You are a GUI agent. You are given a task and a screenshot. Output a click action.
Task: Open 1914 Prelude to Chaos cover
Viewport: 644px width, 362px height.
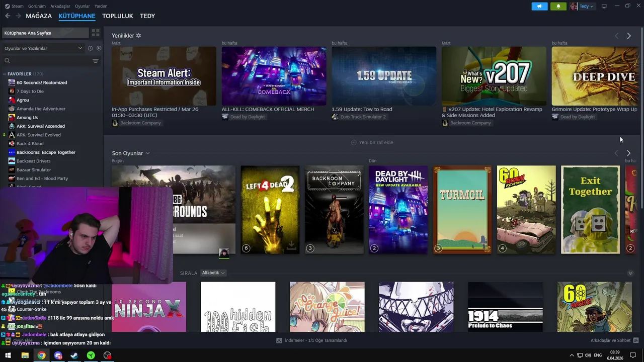tap(506, 307)
